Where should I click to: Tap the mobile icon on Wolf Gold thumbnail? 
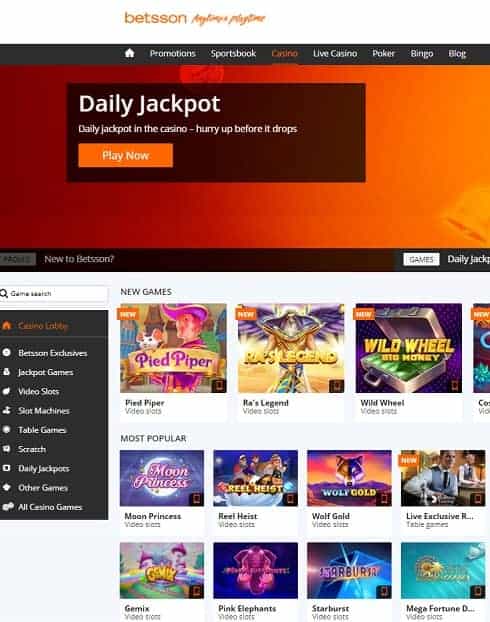coord(383,499)
